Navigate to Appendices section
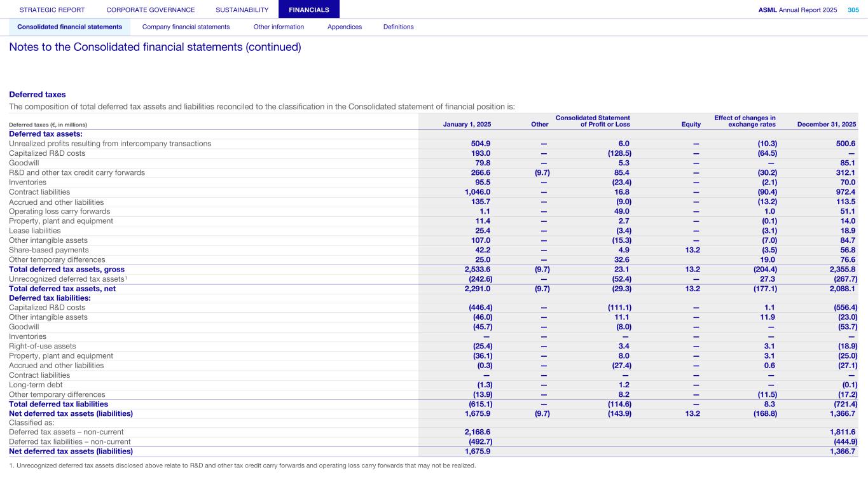Viewport: 868px width, 489px height. click(345, 27)
